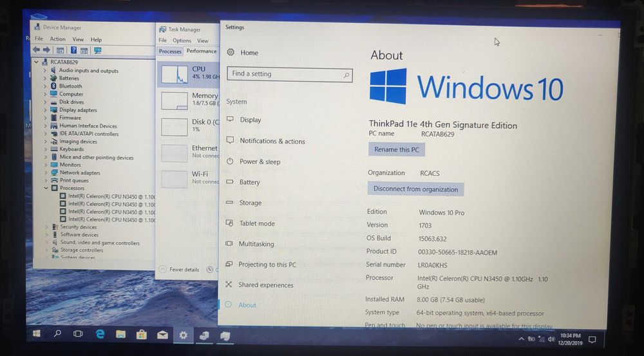The height and width of the screenshot is (356, 644).
Task: Open Help menu in Device Manager
Action: [x=96, y=39]
